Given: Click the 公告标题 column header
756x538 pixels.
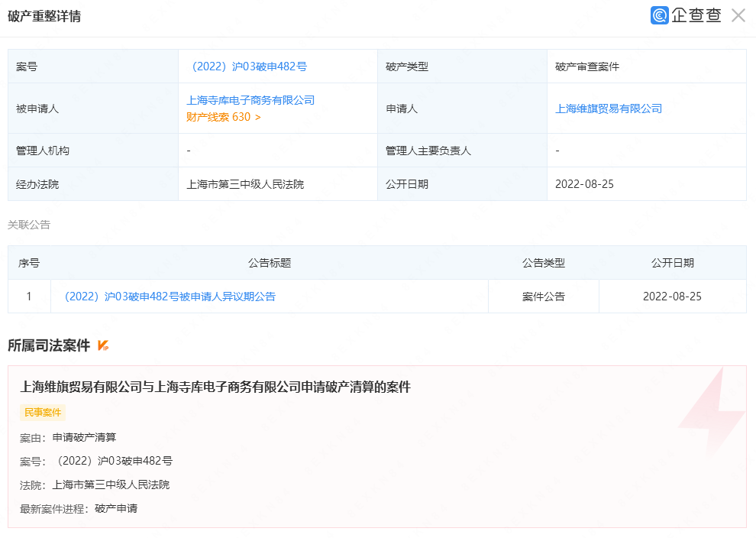Looking at the screenshot, I should pos(270,263).
